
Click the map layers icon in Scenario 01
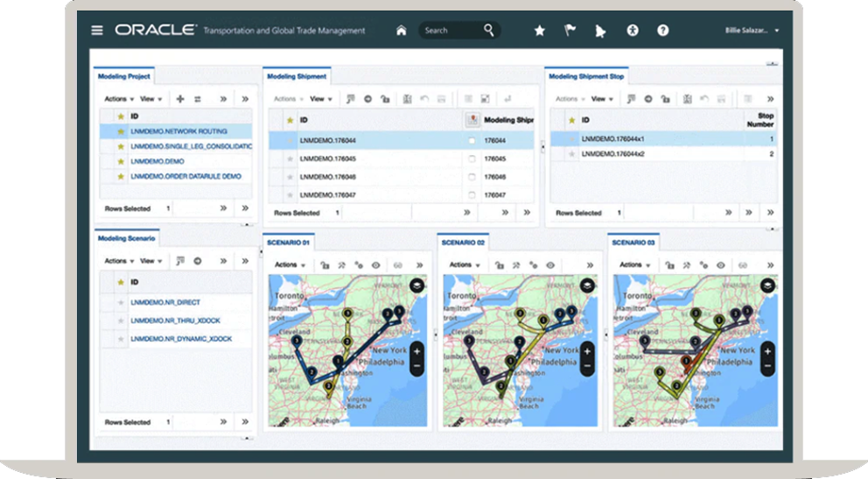click(x=416, y=285)
